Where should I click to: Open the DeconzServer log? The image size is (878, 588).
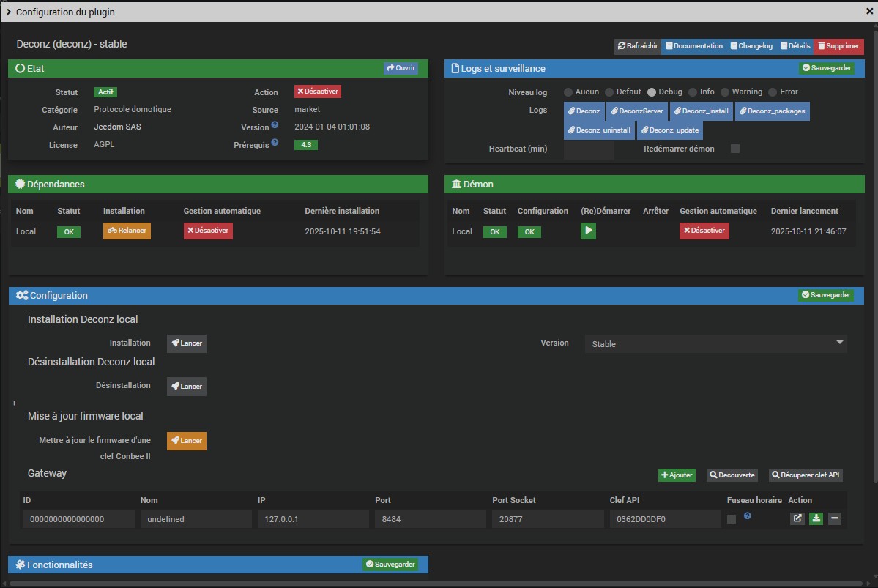[x=636, y=111]
